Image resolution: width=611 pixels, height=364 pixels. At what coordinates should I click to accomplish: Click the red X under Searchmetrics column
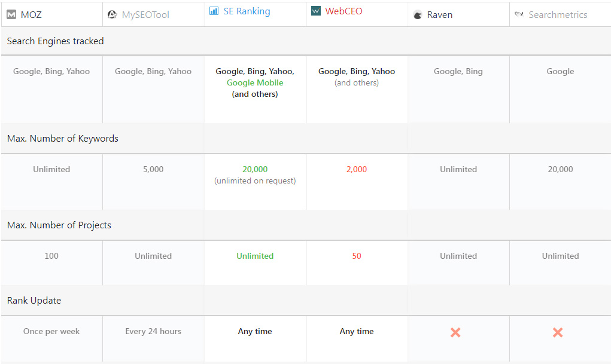point(558,332)
